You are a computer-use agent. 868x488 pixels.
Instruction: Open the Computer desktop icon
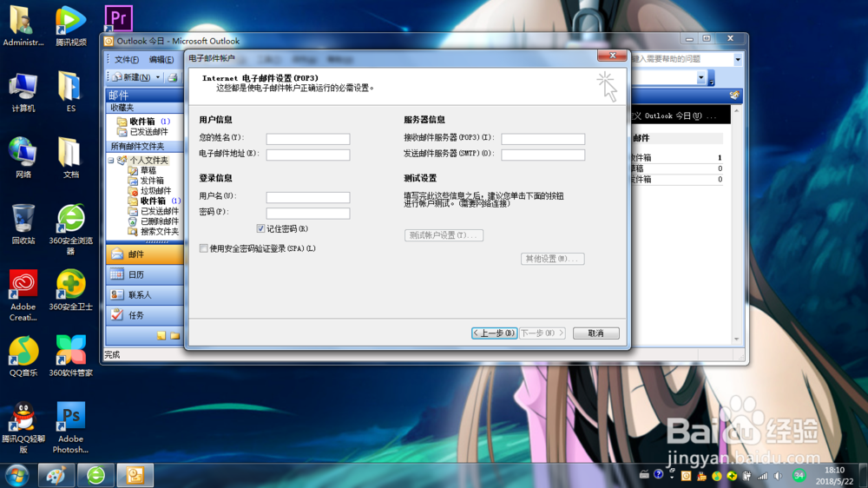click(23, 92)
